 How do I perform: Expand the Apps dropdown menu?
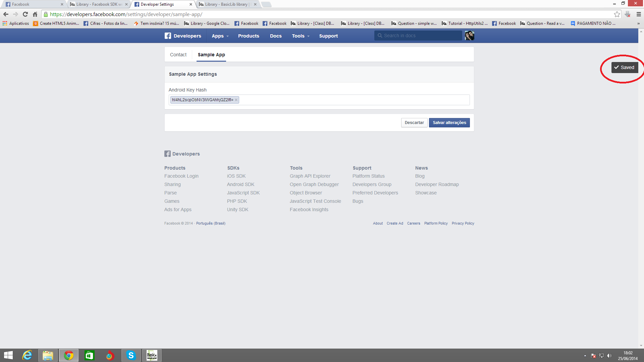[x=220, y=36]
